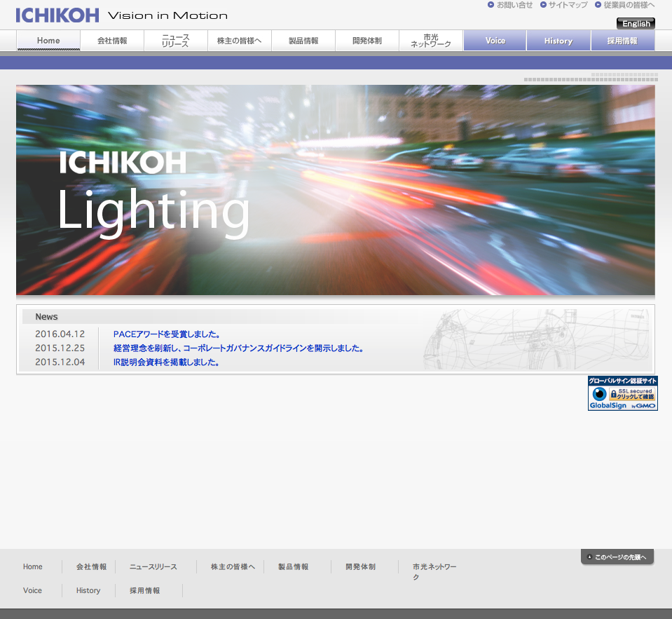Viewport: 672px width, 619px height.
Task: Click このページの先頭へ back-to-top button
Action: (x=617, y=557)
